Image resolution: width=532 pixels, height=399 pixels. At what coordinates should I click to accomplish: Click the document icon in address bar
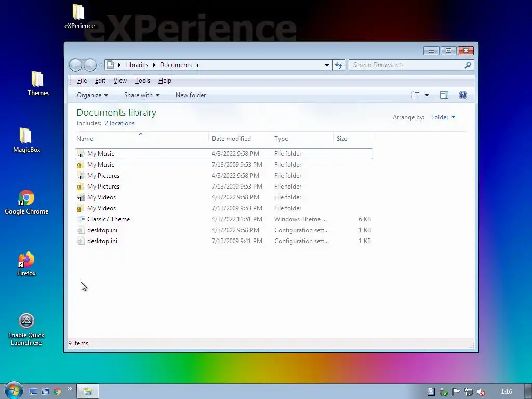tap(110, 64)
